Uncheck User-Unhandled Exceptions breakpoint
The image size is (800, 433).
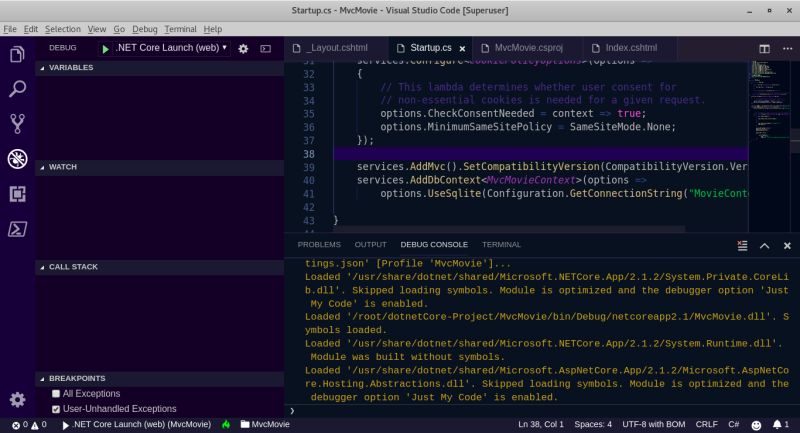coord(56,409)
